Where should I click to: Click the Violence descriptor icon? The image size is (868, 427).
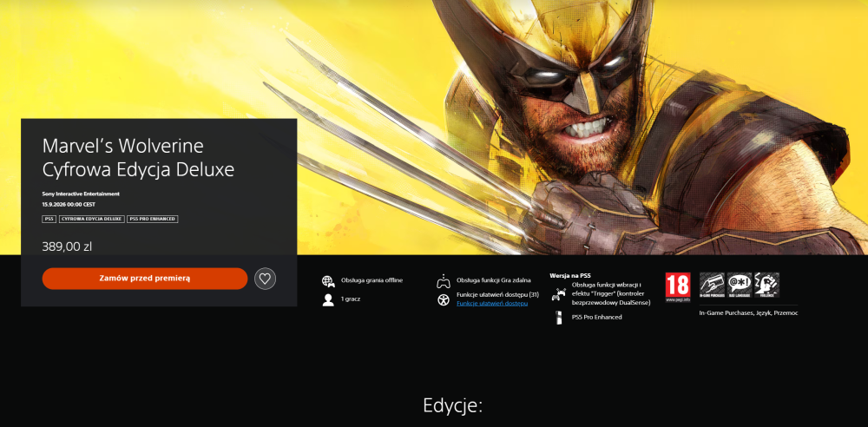pyautogui.click(x=766, y=285)
